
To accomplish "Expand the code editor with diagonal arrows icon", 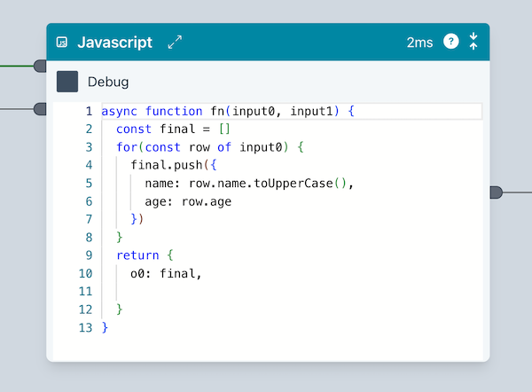I will click(x=175, y=43).
